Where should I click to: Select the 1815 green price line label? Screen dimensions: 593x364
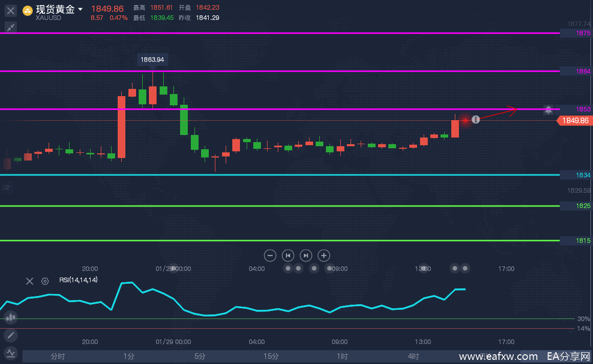[x=576, y=241]
